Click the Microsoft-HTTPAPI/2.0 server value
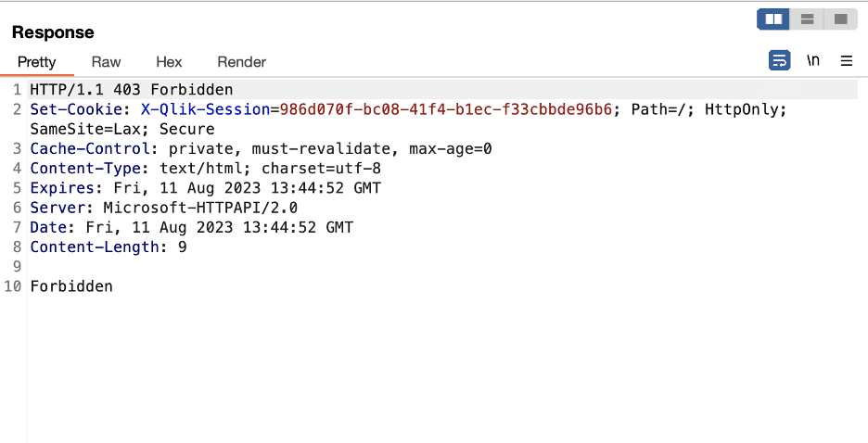The image size is (868, 443). click(x=200, y=208)
